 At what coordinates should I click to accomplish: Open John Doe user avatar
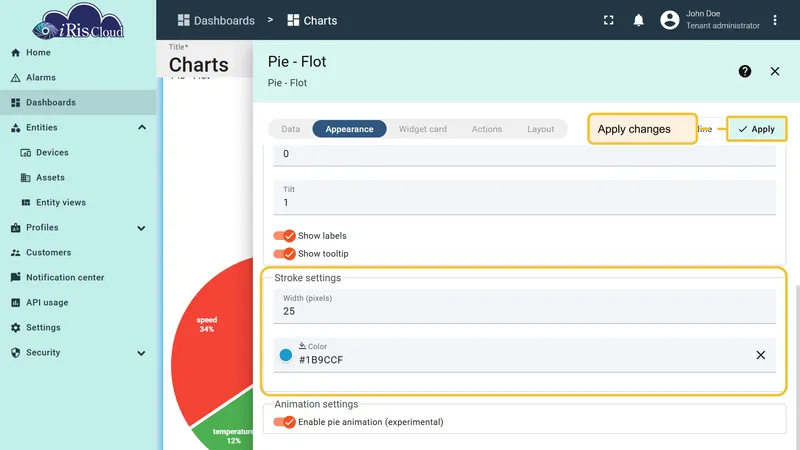pyautogui.click(x=669, y=20)
